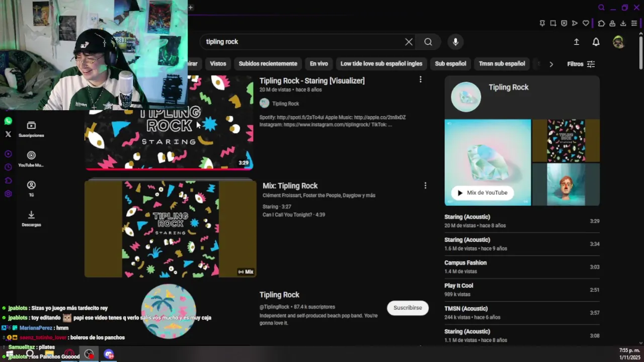
Task: Open the Tú section in YouTube sidebar
Action: pyautogui.click(x=31, y=189)
